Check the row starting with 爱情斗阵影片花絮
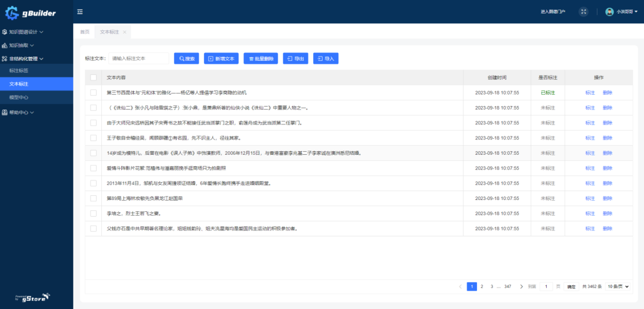 pyautogui.click(x=93, y=168)
